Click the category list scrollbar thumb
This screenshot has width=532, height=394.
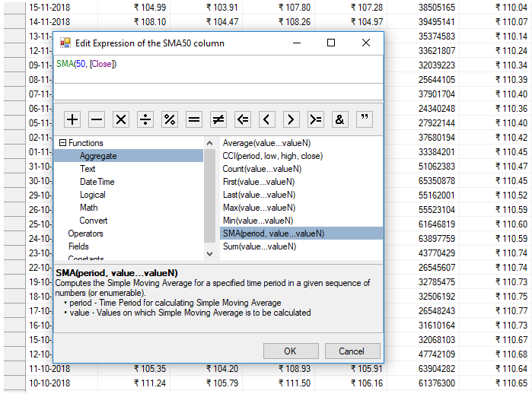(x=209, y=195)
